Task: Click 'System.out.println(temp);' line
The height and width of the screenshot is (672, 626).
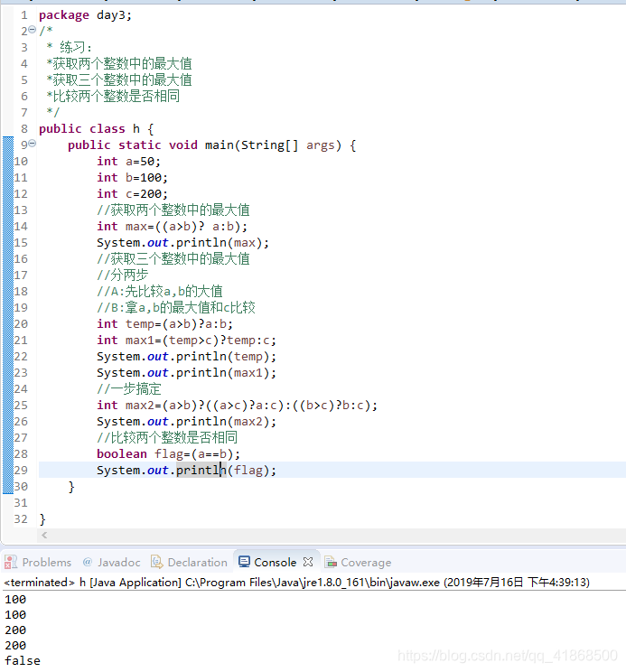Action: pyautogui.click(x=186, y=357)
